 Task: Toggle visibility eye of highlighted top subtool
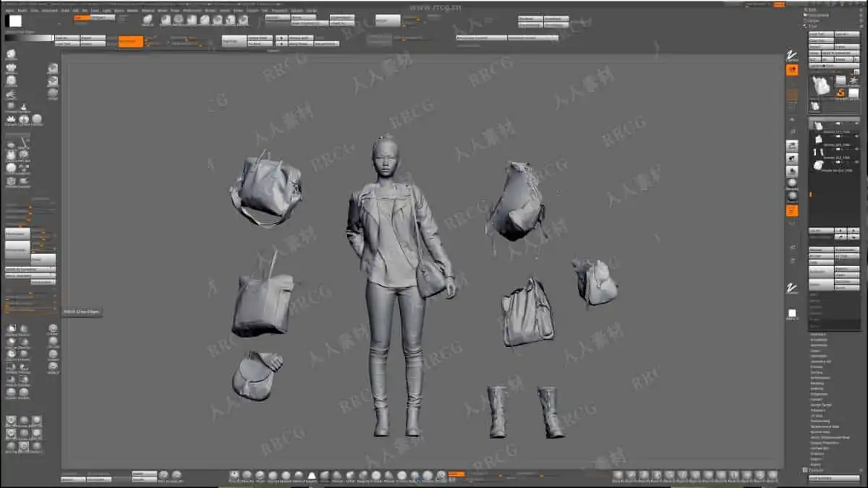click(x=856, y=123)
